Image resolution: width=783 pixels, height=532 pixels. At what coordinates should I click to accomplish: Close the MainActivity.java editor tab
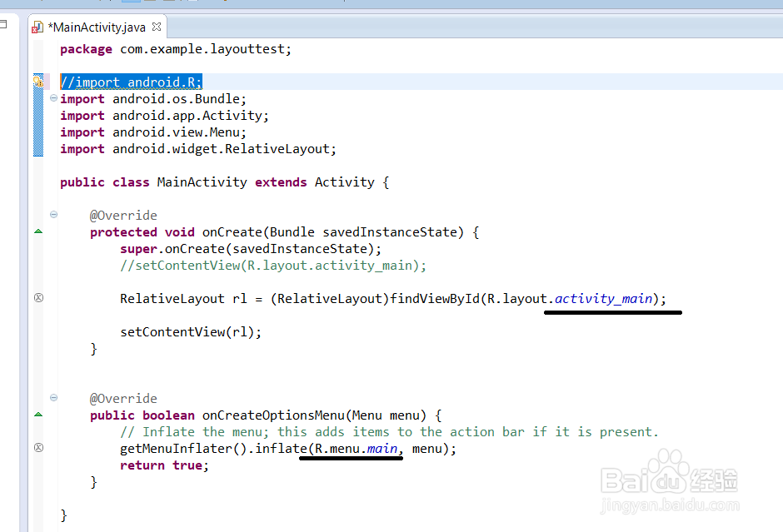coord(157,27)
